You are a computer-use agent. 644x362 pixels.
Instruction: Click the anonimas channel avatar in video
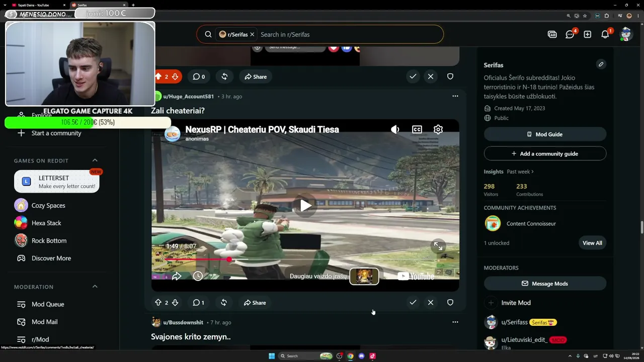(x=173, y=134)
